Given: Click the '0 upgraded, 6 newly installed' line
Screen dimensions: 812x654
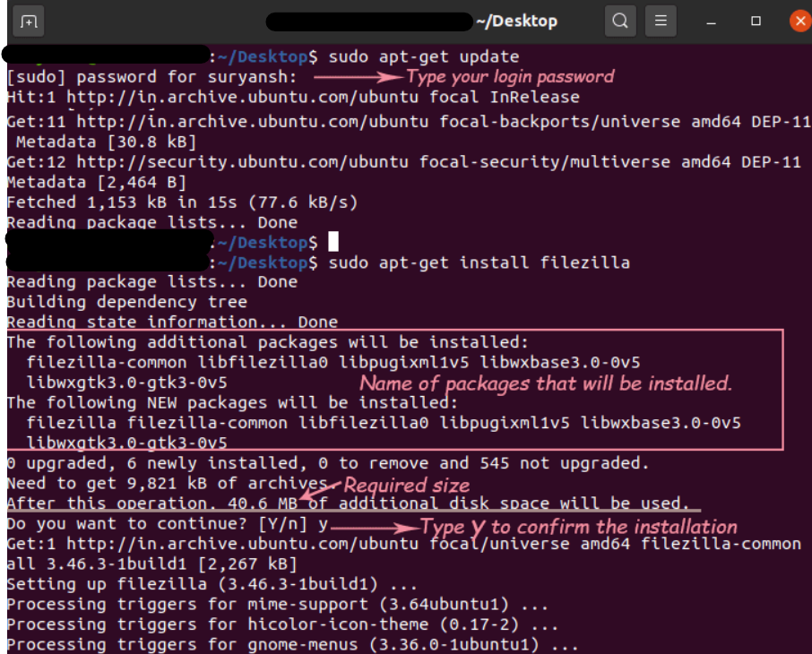Looking at the screenshot, I should (328, 463).
